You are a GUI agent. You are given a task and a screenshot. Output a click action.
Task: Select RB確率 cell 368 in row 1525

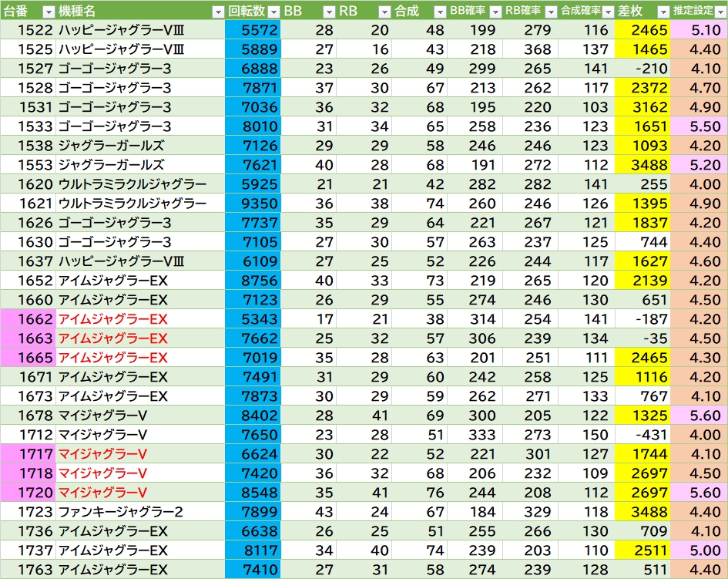tap(531, 49)
